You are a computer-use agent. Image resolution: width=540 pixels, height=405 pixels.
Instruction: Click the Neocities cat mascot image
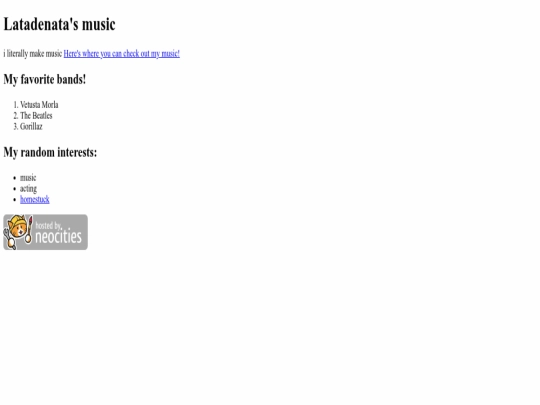(x=15, y=230)
